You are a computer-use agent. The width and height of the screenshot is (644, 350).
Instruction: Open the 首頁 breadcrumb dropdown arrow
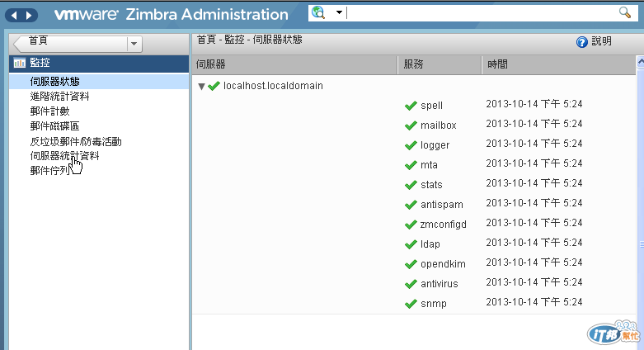coord(134,43)
